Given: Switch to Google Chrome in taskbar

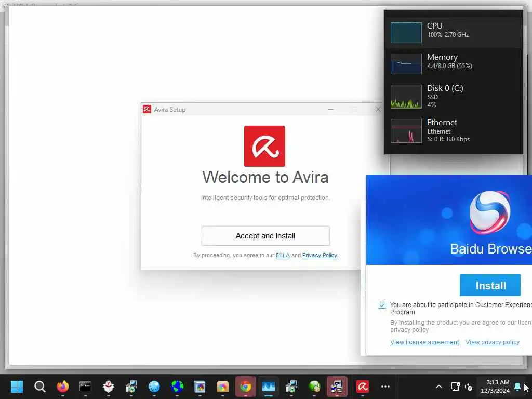Looking at the screenshot, I should 246,387.
